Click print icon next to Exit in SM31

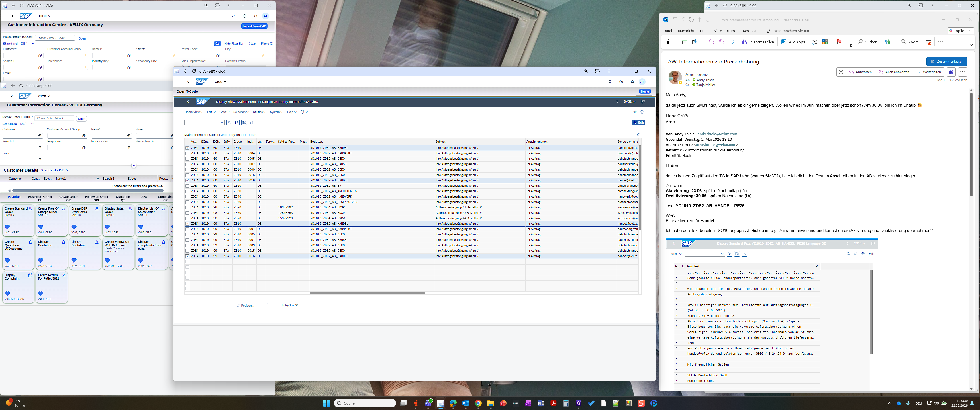point(642,112)
